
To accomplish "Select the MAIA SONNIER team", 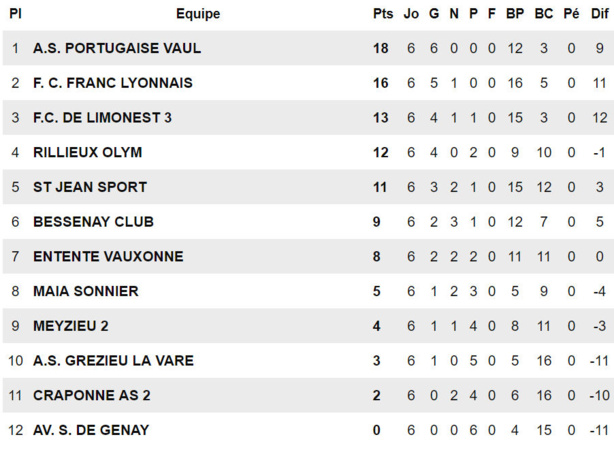I will 86,291.
